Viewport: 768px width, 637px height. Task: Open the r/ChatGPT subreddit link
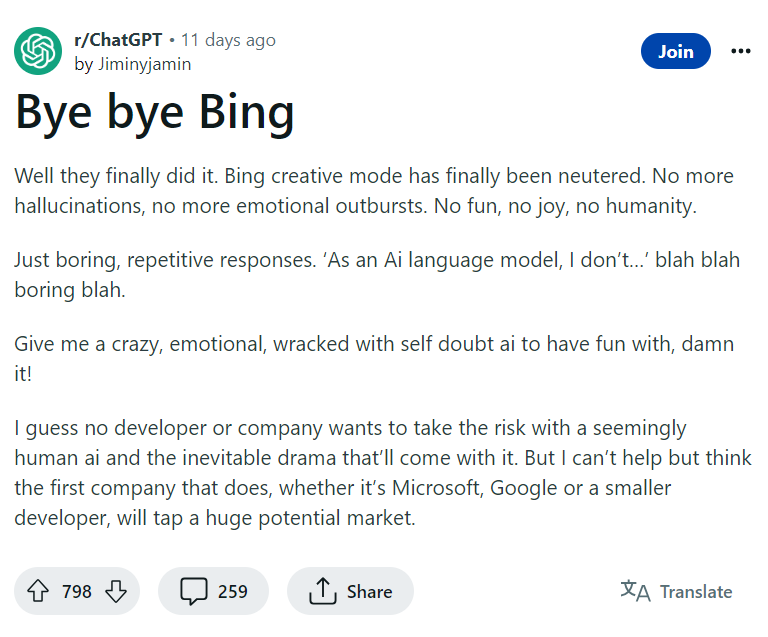click(119, 40)
